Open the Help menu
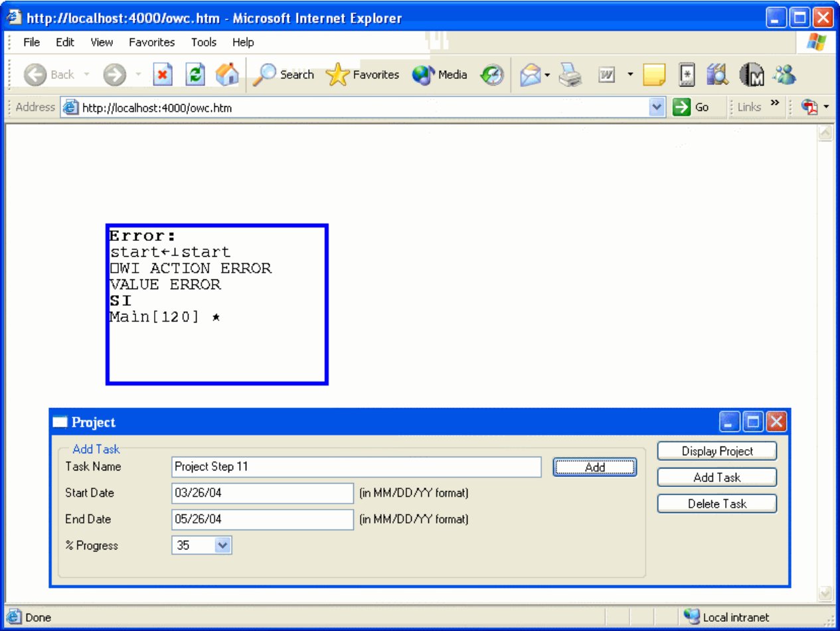Viewport: 840px width, 631px height. (243, 42)
